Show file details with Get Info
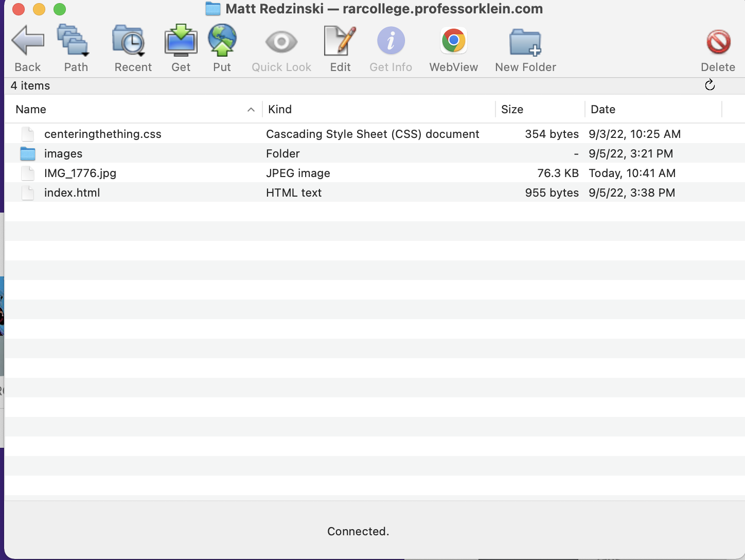The width and height of the screenshot is (745, 560). click(x=391, y=41)
